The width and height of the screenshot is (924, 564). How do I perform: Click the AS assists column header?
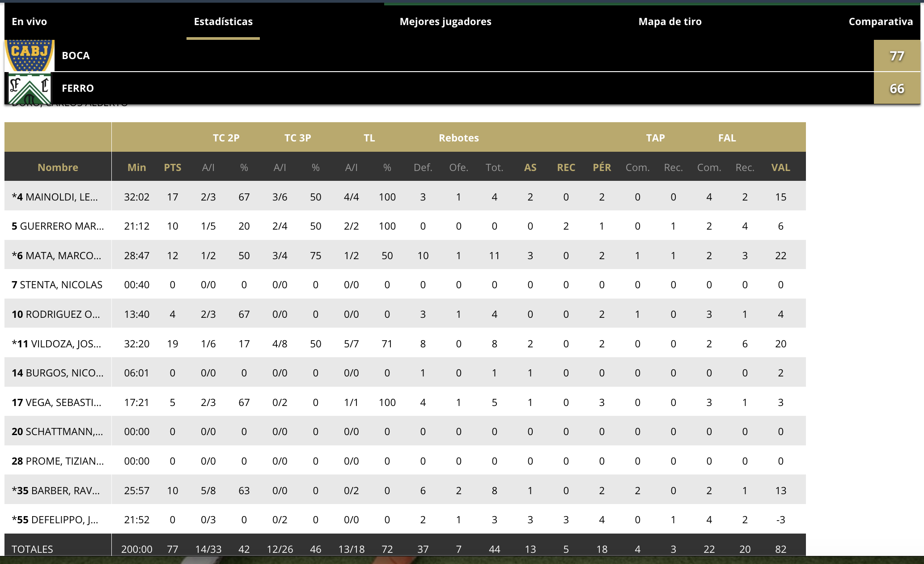(x=530, y=167)
